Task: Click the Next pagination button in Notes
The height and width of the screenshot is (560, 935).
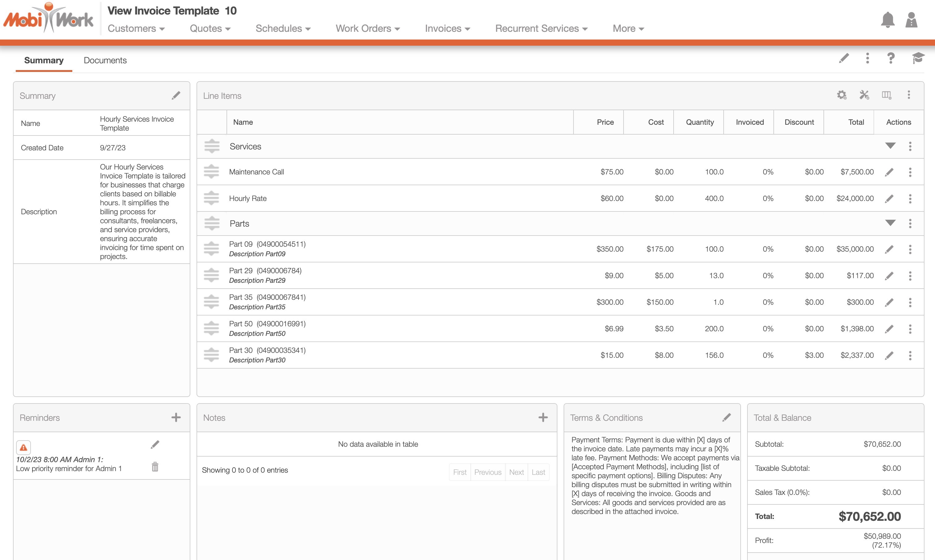Action: [x=516, y=472]
